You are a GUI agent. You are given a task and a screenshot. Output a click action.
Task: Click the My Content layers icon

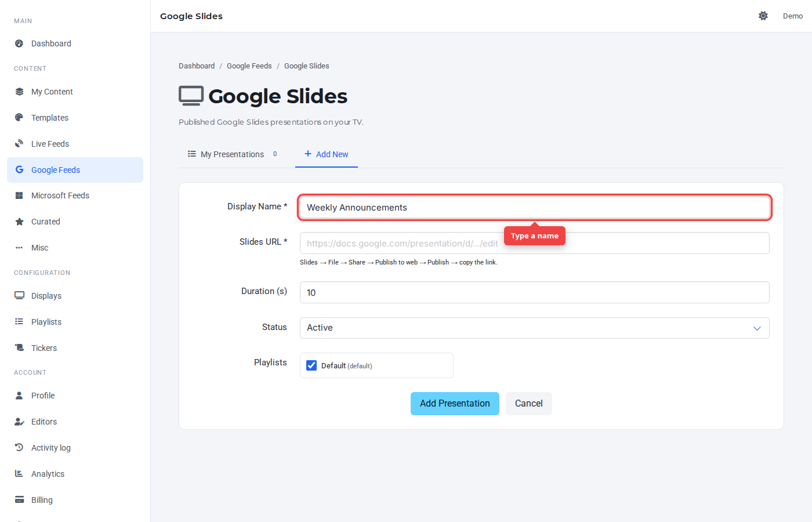[19, 92]
